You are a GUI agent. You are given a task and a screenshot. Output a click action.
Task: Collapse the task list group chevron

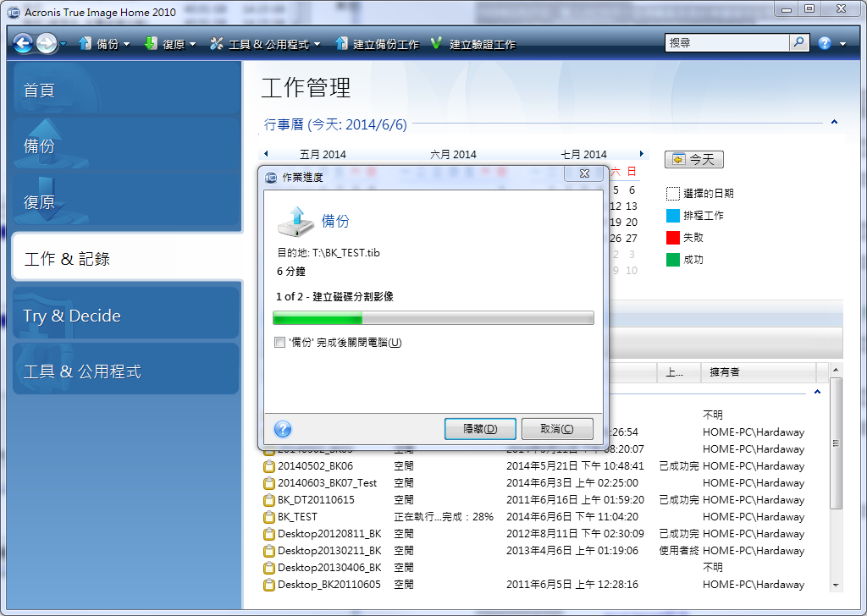tap(817, 393)
